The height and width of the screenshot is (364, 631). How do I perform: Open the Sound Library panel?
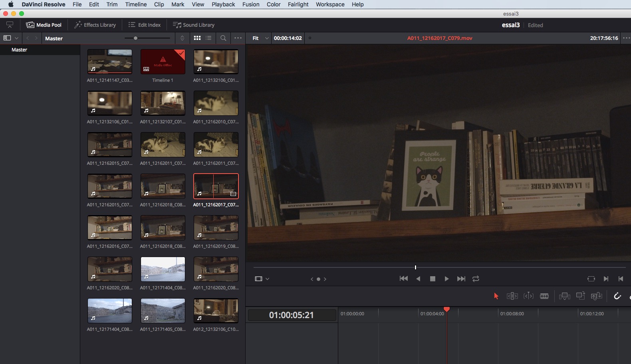[x=194, y=25]
